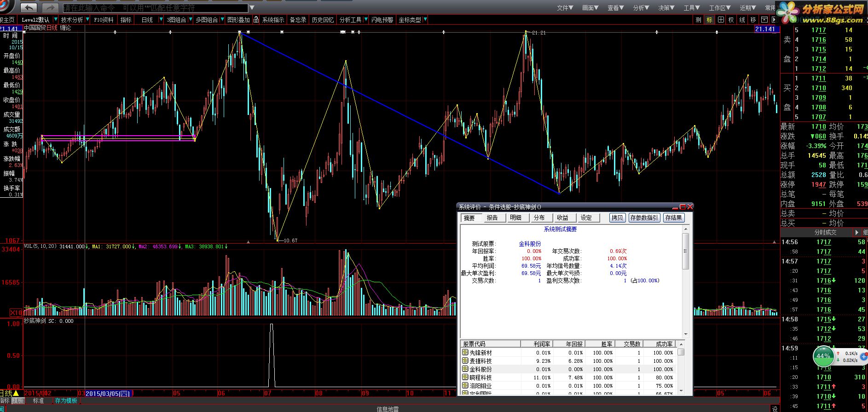The width and height of the screenshot is (868, 412).
Task: Open the 分析 menu
Action: pos(641,8)
